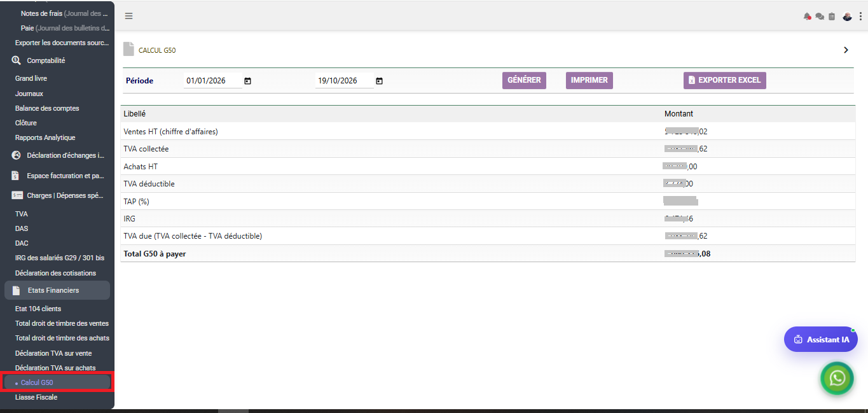The width and height of the screenshot is (868, 413).
Task: Expand the chevron beside CALCUL G50 header
Action: [846, 50]
